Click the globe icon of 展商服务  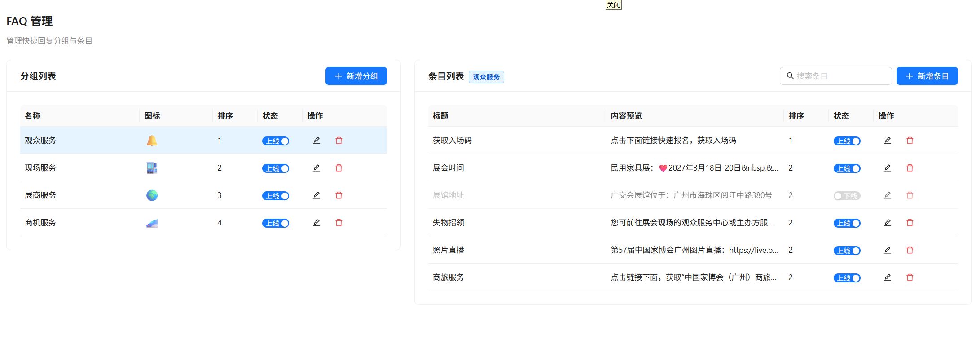152,195
